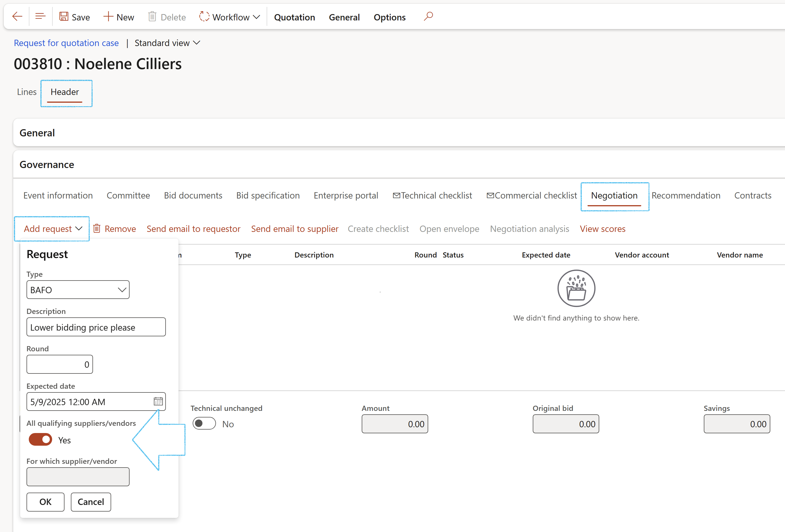Open the Enterprise portal tab
Screen dimensions: 785x532
[346, 195]
